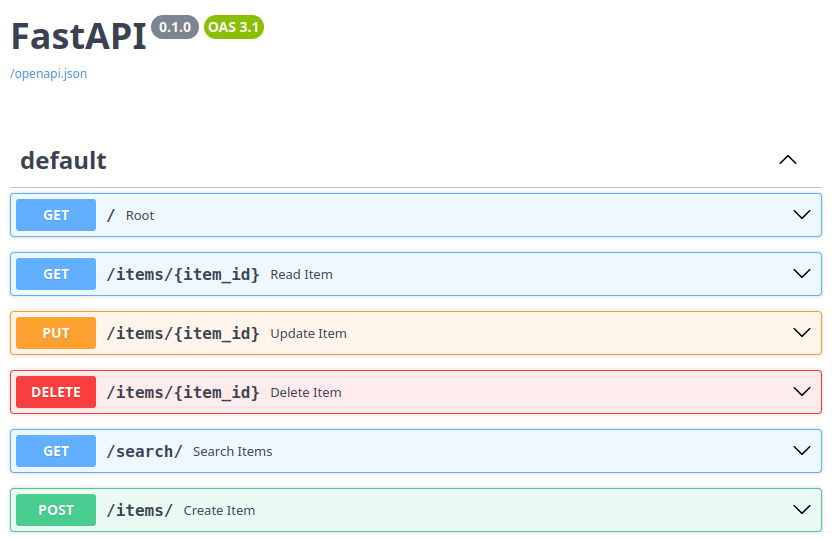The height and width of the screenshot is (538, 834).
Task: Click the Read Item summary text
Action: point(302,275)
